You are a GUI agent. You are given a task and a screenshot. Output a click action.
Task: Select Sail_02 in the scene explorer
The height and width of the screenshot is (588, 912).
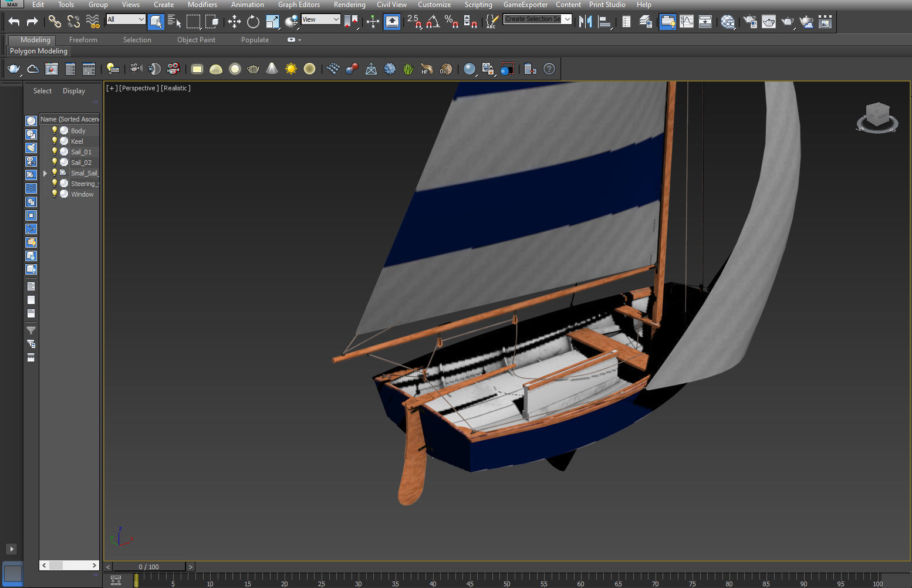click(x=81, y=163)
